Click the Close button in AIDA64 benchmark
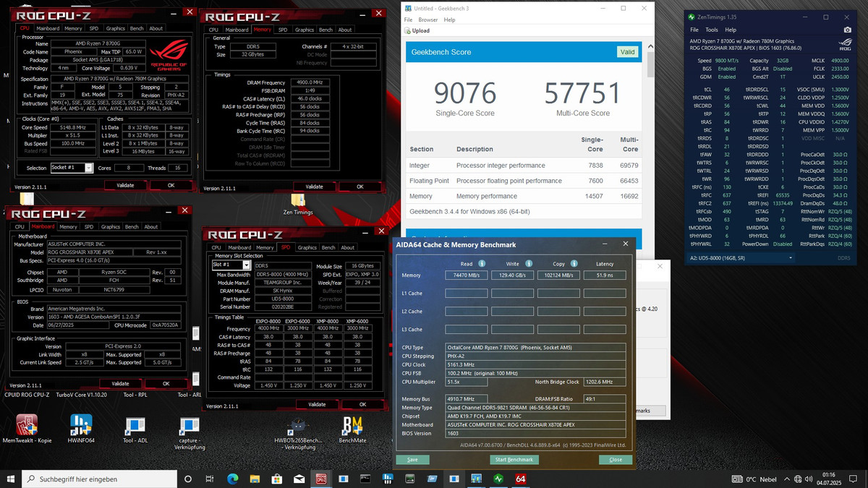 616,460
